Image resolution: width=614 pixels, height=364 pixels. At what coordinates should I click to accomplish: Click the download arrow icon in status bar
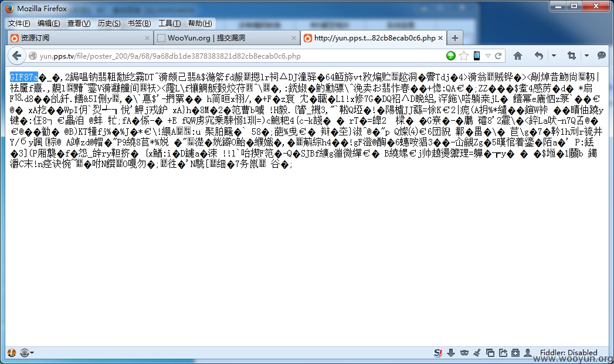coord(451,353)
